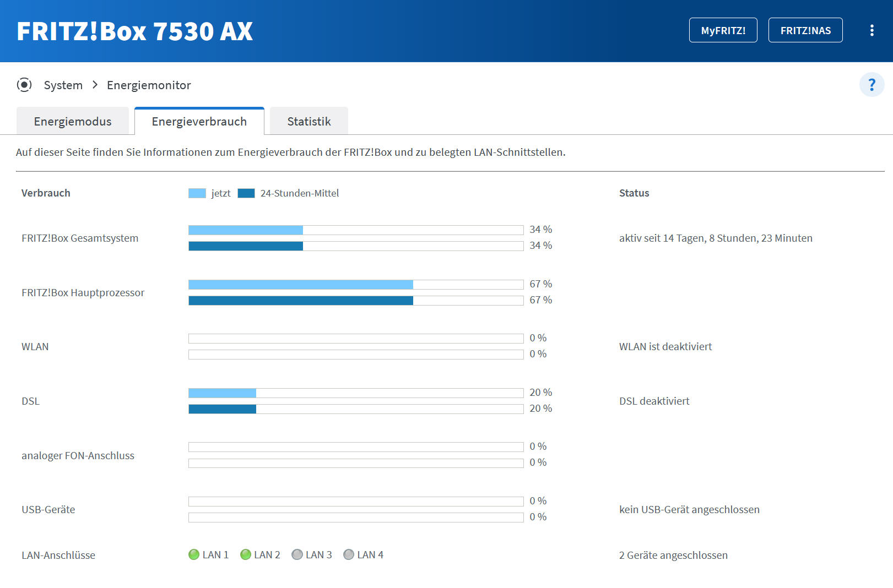Click the empty WLAN 'jetzt' usage bar

pyautogui.click(x=356, y=338)
